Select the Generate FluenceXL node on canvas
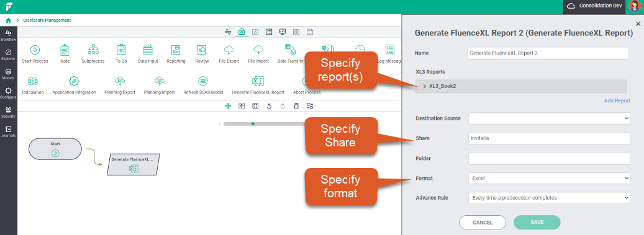Image resolution: width=644 pixels, height=235 pixels. [x=133, y=164]
